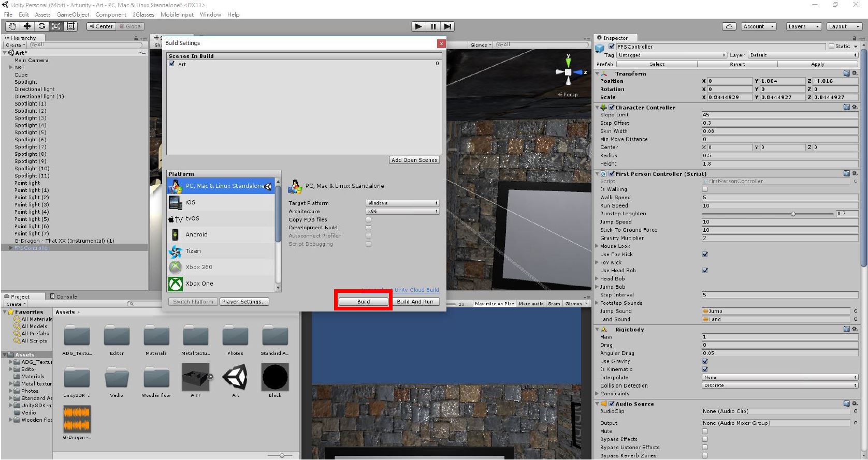
Task: Toggle the Static checkbox in Inspector
Action: coord(832,47)
